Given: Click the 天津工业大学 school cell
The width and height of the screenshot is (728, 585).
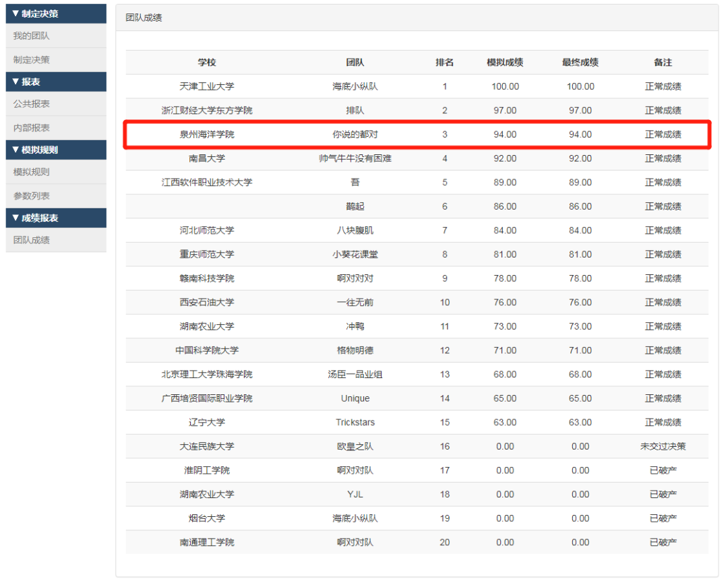Looking at the screenshot, I should [207, 86].
